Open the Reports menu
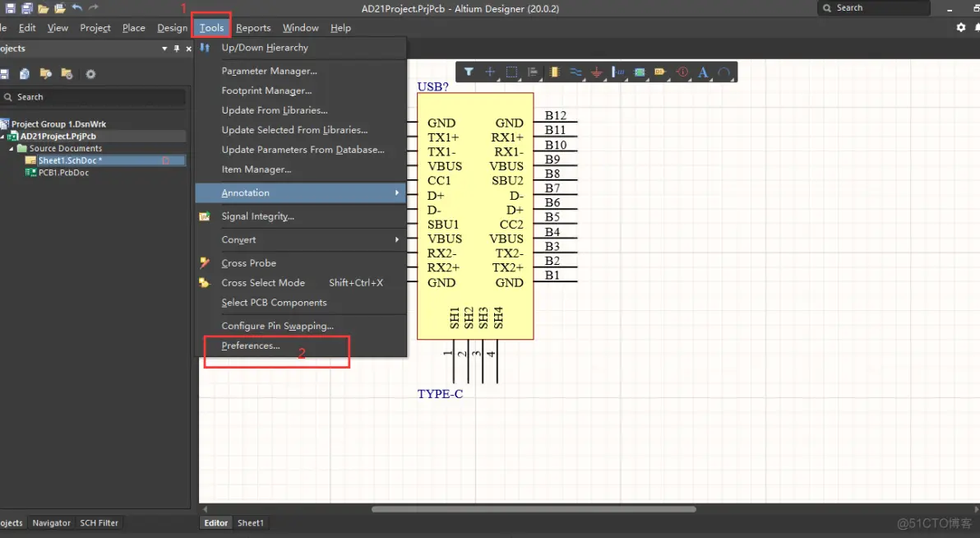 tap(253, 27)
